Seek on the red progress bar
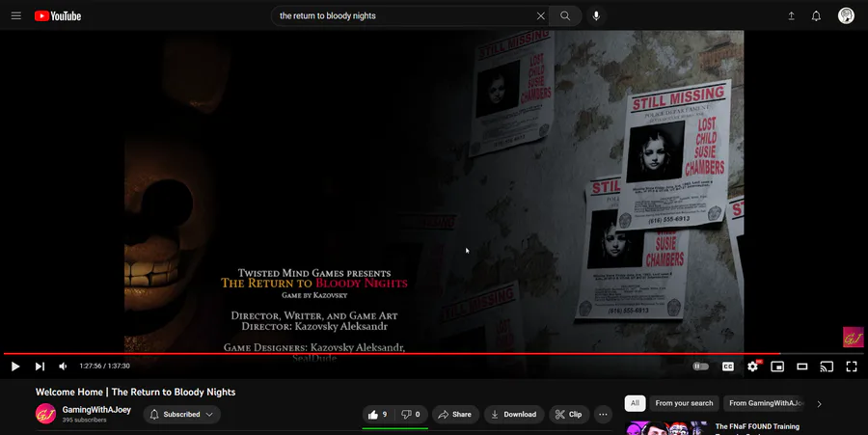 433,353
